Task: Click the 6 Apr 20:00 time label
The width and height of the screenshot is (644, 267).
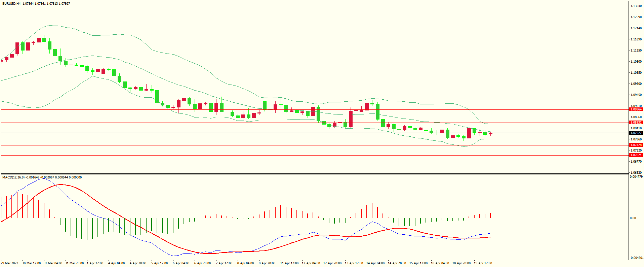Action: [202, 263]
